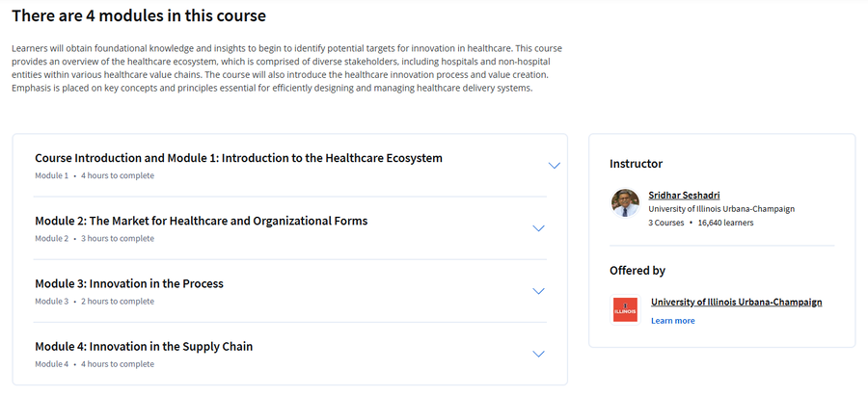Image resolution: width=868 pixels, height=397 pixels.
Task: Expand Module 4 chevron arrow
Action: (x=538, y=354)
